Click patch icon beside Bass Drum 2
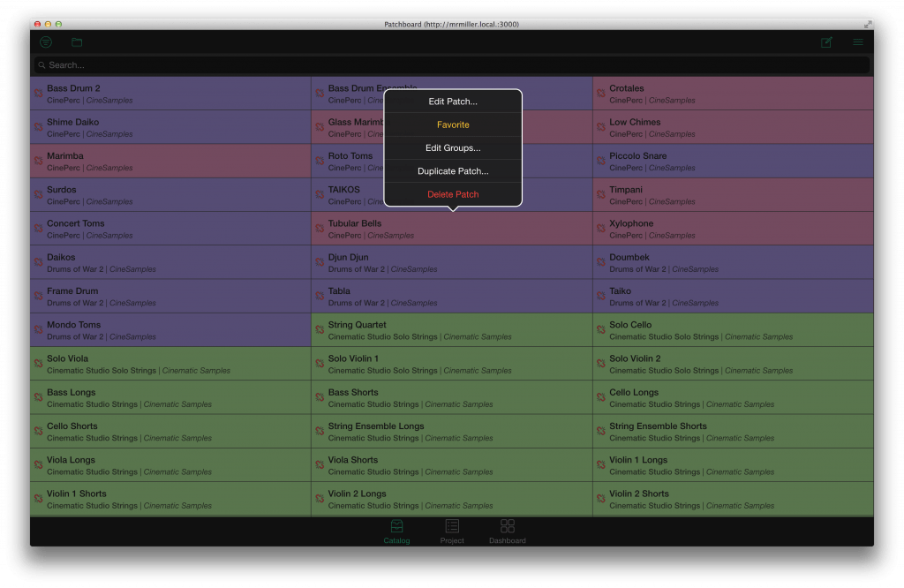The image size is (904, 588). coord(39,94)
